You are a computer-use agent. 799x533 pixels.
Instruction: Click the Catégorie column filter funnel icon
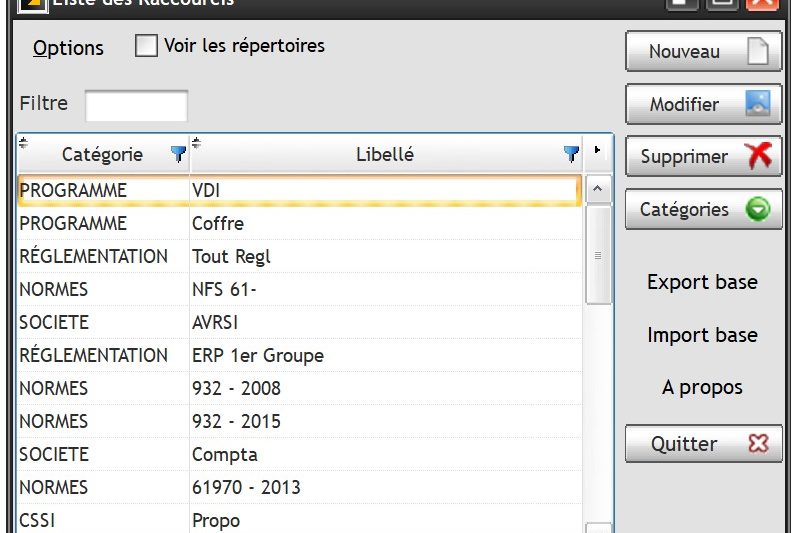tap(178, 153)
